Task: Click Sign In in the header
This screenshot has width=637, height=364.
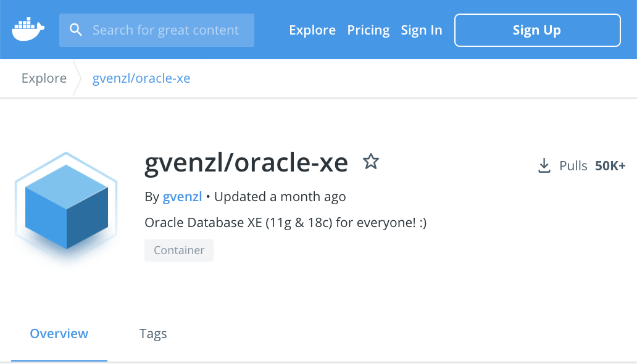Action: 422,30
